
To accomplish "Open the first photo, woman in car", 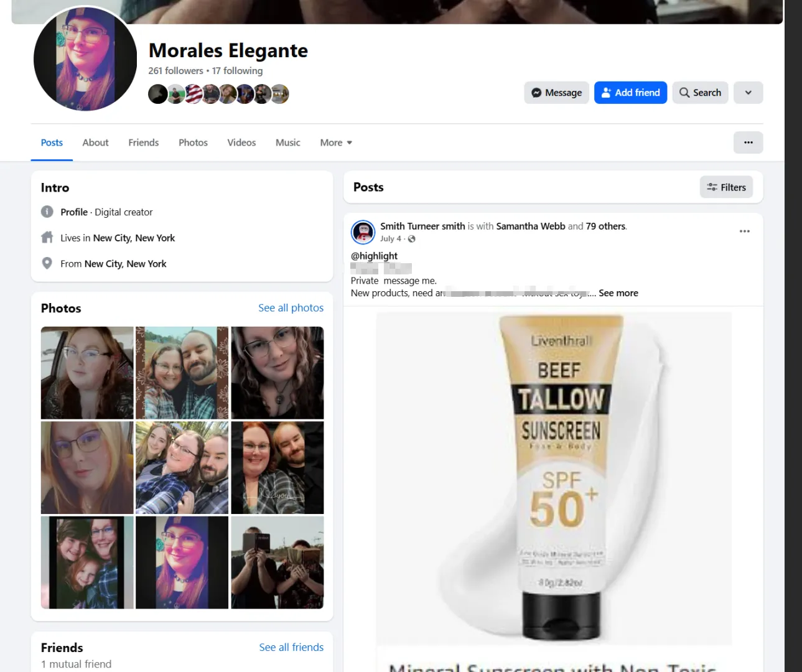I will pos(87,373).
